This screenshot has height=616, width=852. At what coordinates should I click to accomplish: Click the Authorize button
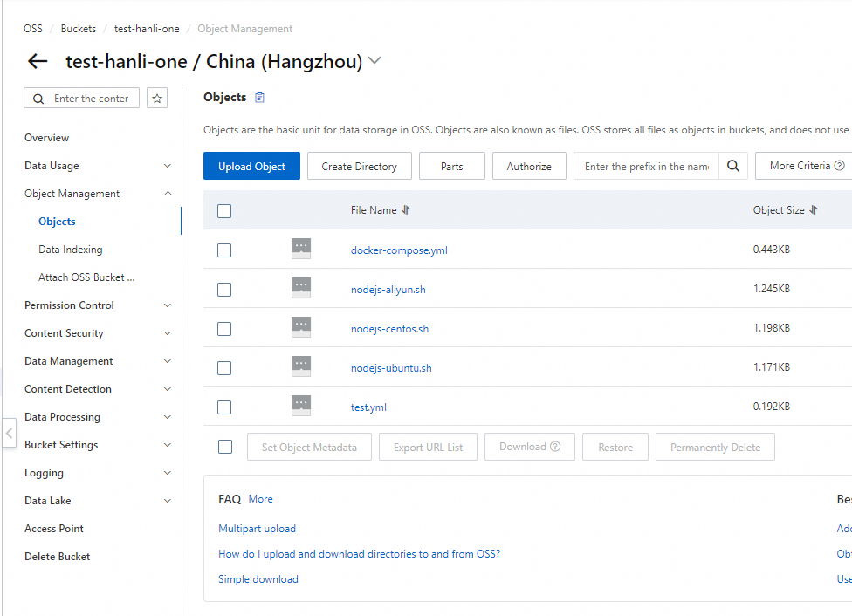529,167
